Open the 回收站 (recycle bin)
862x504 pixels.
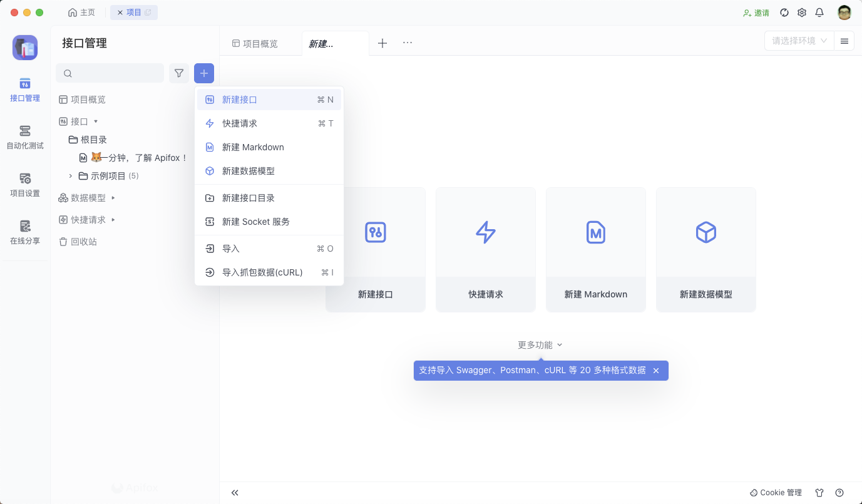(83, 241)
